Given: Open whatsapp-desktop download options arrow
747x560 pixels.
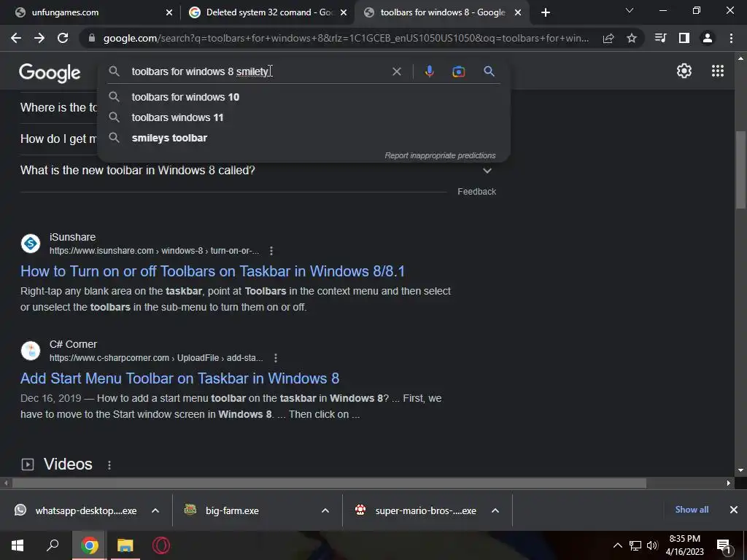Looking at the screenshot, I should point(155,510).
